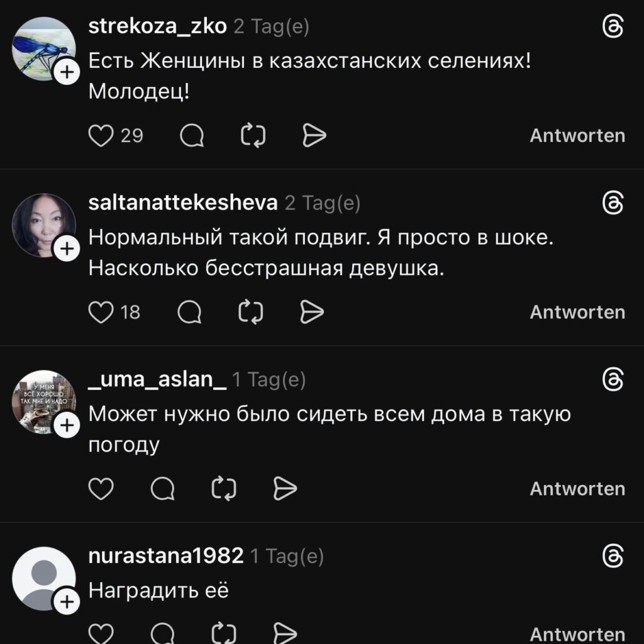Like the strekoza_zko comment
The height and width of the screenshot is (644, 644).
pyautogui.click(x=101, y=136)
